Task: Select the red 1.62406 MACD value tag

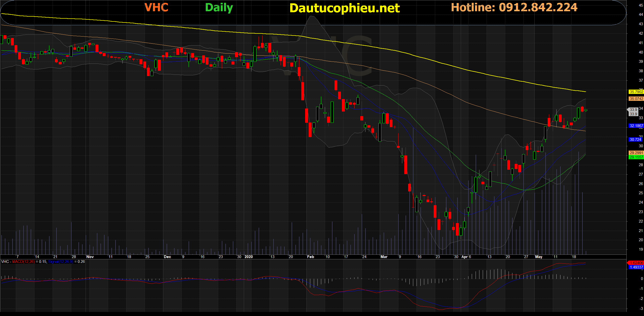Action: 636,263
